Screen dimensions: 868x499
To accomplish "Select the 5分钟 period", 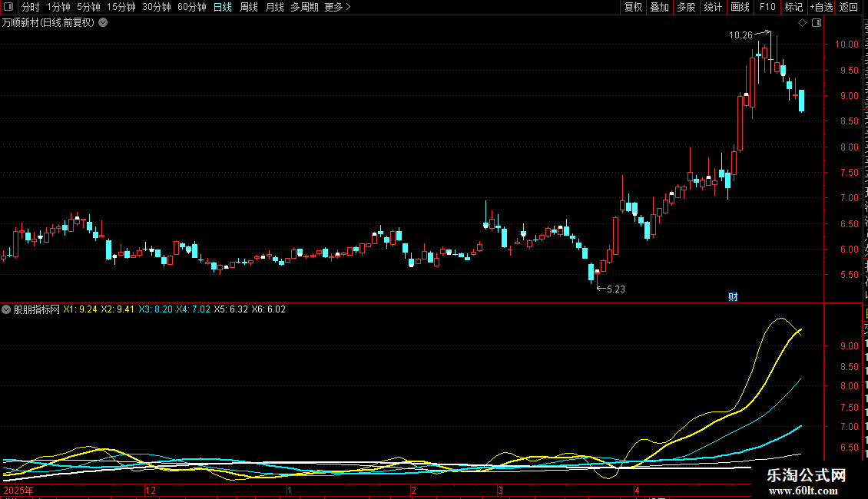I will coord(88,7).
